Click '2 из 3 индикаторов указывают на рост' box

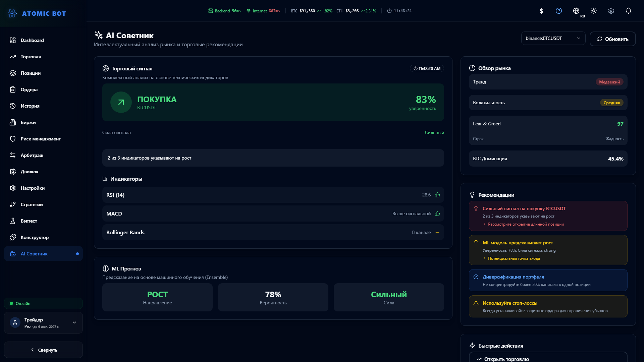pyautogui.click(x=273, y=158)
